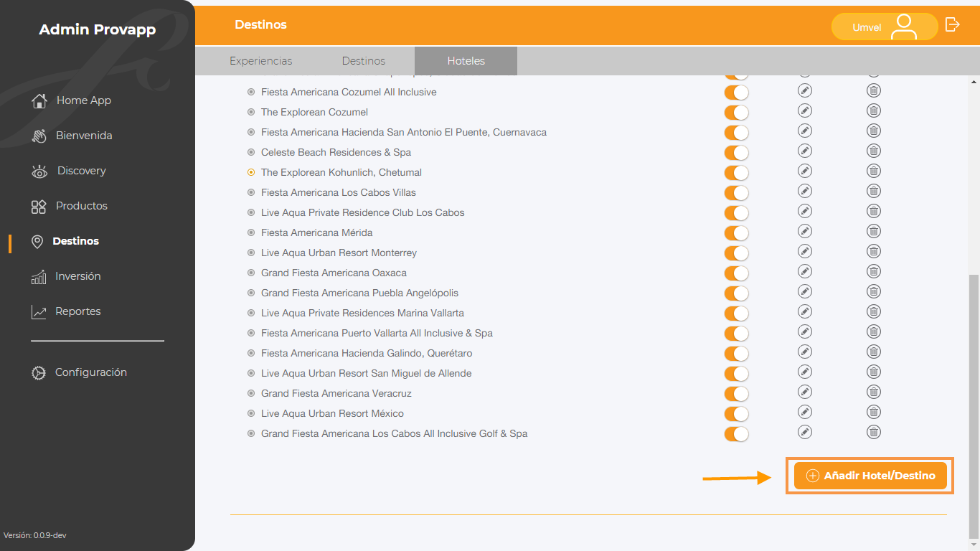This screenshot has width=980, height=551.
Task: Delete The Explorean Kohunlich, Chetumal trash icon
Action: (x=874, y=171)
